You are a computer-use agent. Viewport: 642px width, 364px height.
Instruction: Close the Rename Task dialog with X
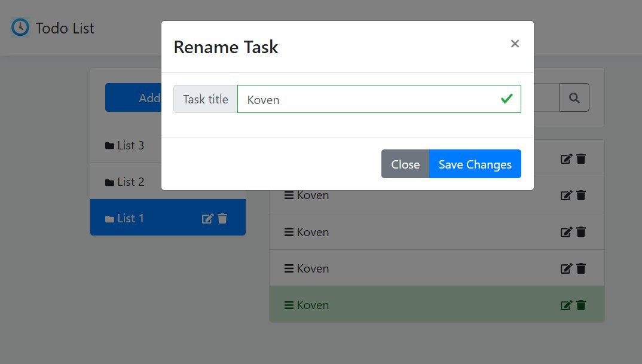tap(515, 44)
